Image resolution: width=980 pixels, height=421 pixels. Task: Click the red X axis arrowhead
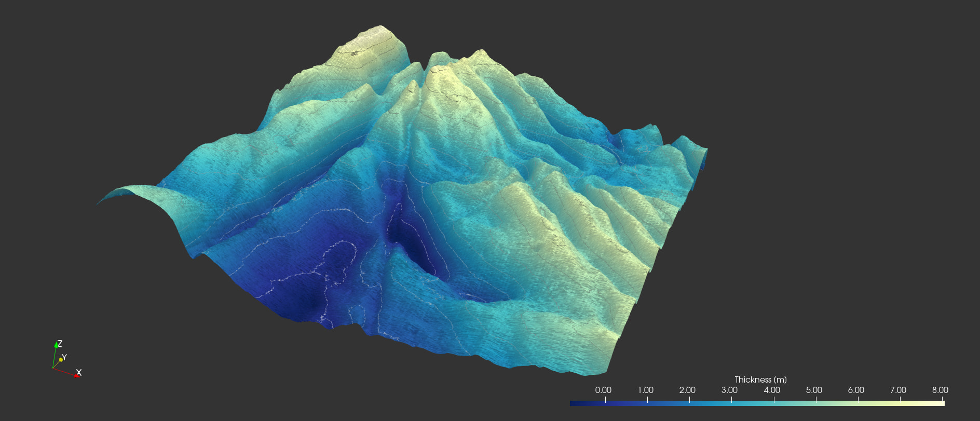[x=77, y=375]
